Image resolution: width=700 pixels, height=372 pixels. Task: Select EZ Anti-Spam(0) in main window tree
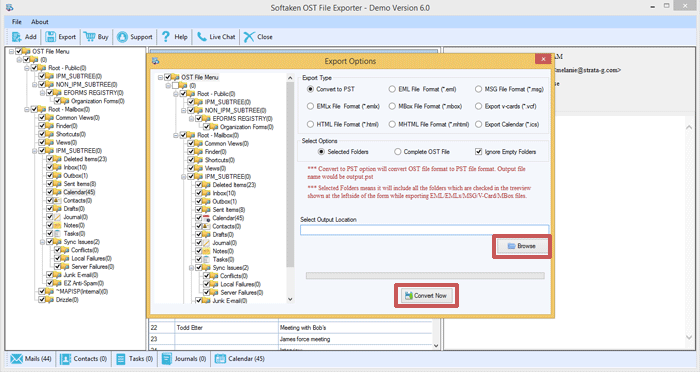(83, 283)
